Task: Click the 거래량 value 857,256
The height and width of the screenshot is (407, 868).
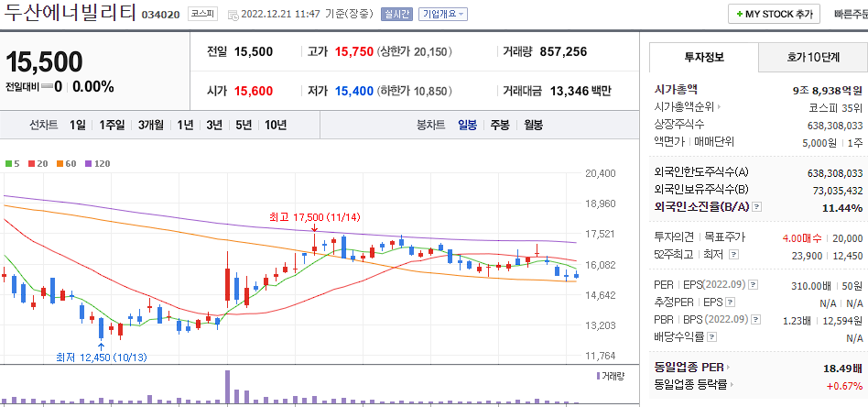Action: [563, 52]
